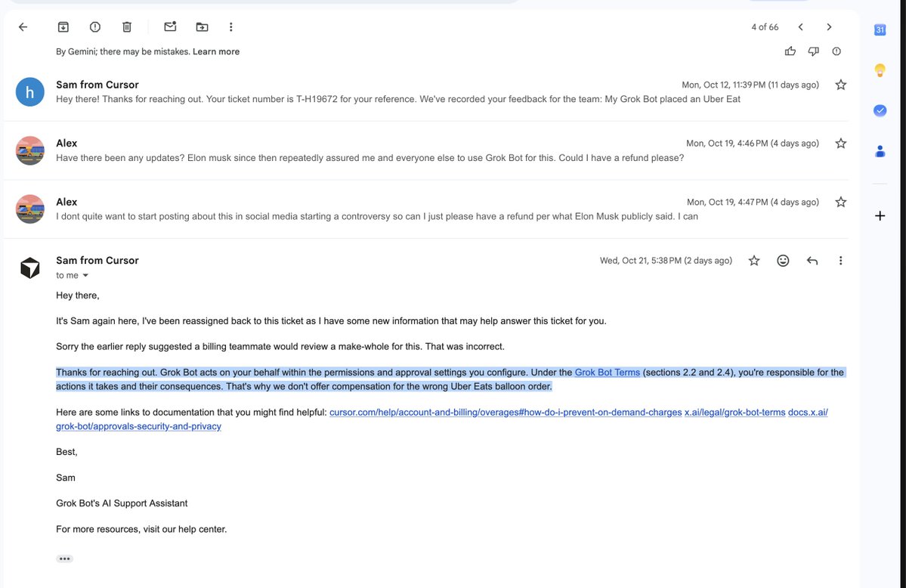Click Alex's avatar on 4:47 PM message

pyautogui.click(x=30, y=209)
